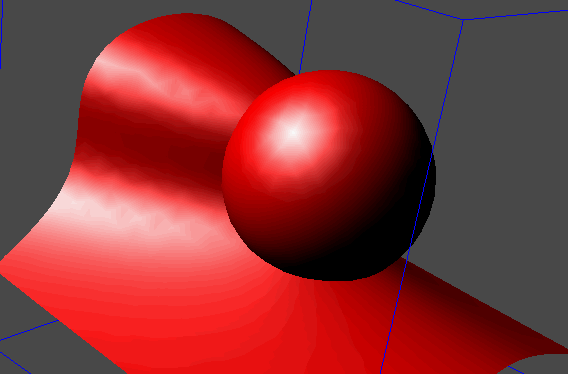This screenshot has height=374, width=568.
Task: Select the white specular highlight on the sphere
Action: coord(293,132)
